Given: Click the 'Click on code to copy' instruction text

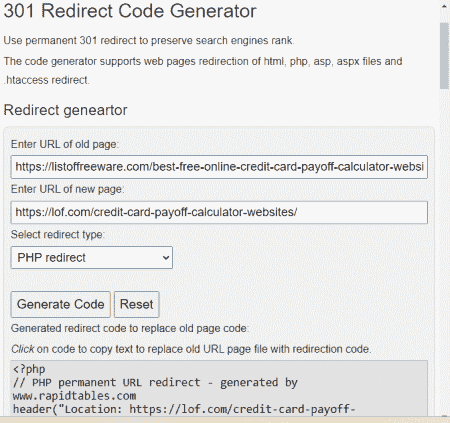Looking at the screenshot, I should [x=191, y=349].
